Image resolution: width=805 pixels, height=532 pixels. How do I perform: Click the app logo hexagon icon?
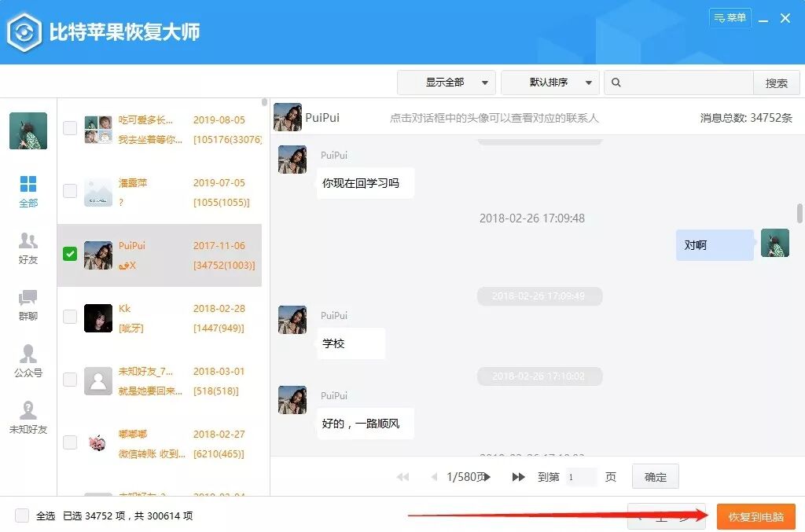[24, 33]
